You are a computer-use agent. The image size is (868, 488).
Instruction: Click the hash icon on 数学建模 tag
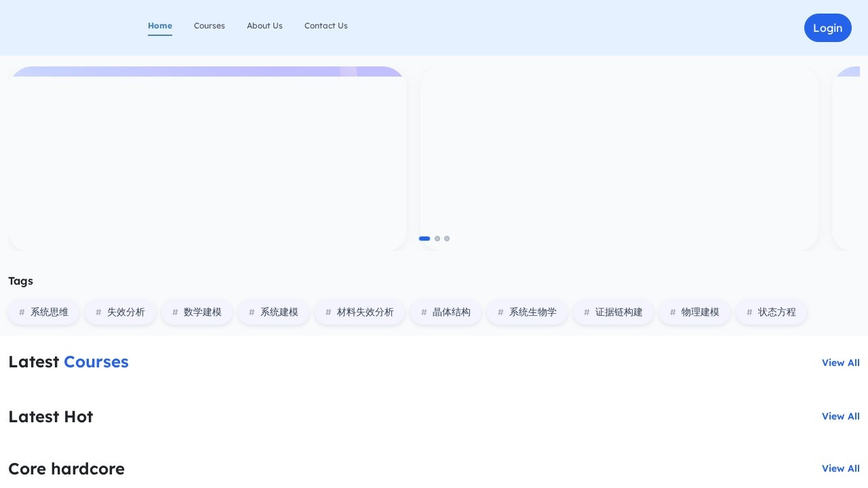175,312
